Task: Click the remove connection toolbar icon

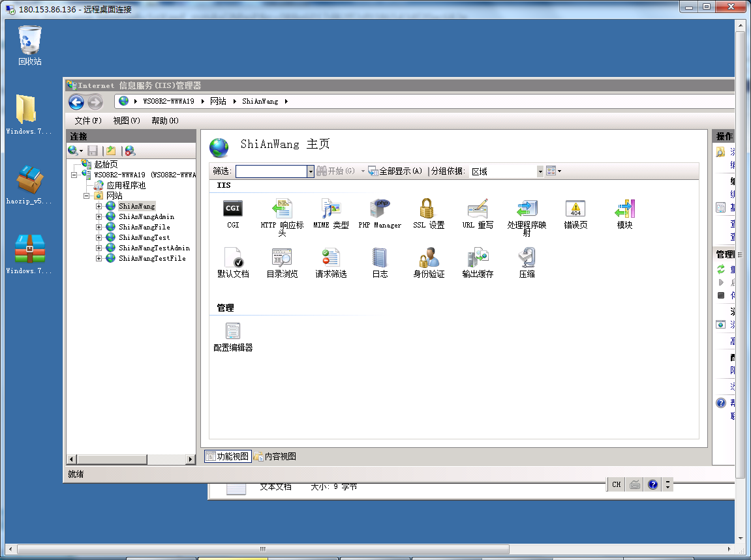Action: click(x=130, y=151)
